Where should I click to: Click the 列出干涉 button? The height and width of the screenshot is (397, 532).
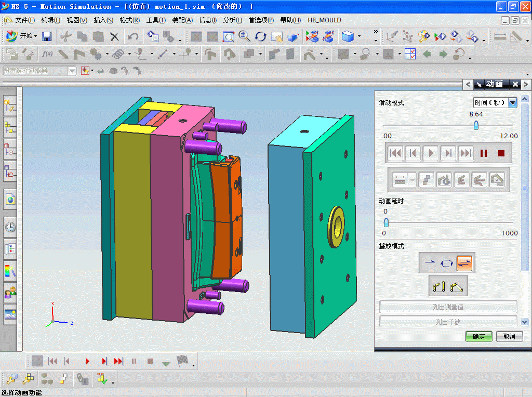pyautogui.click(x=448, y=321)
